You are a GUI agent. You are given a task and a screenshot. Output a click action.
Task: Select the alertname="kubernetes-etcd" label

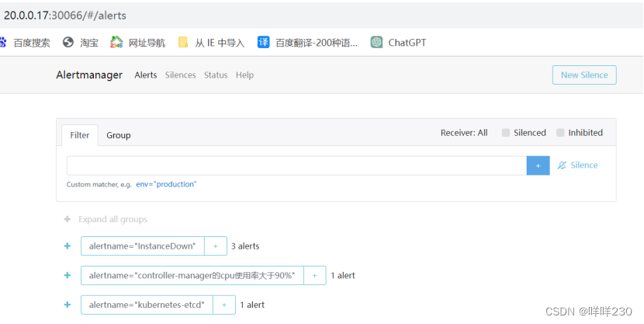(147, 305)
